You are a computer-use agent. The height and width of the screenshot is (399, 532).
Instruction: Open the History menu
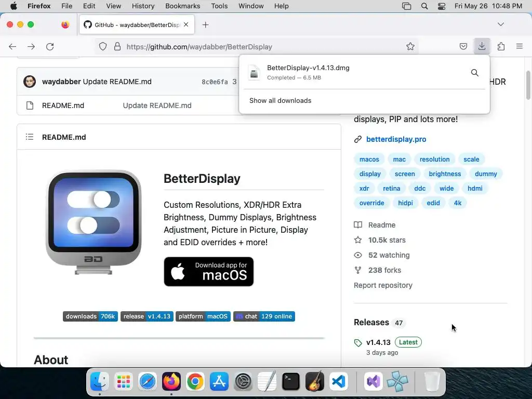143,6
